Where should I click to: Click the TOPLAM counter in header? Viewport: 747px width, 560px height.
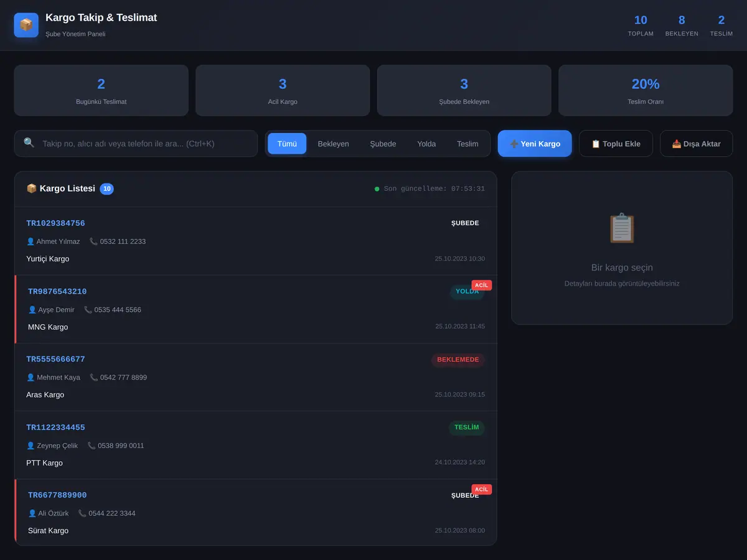point(641,26)
